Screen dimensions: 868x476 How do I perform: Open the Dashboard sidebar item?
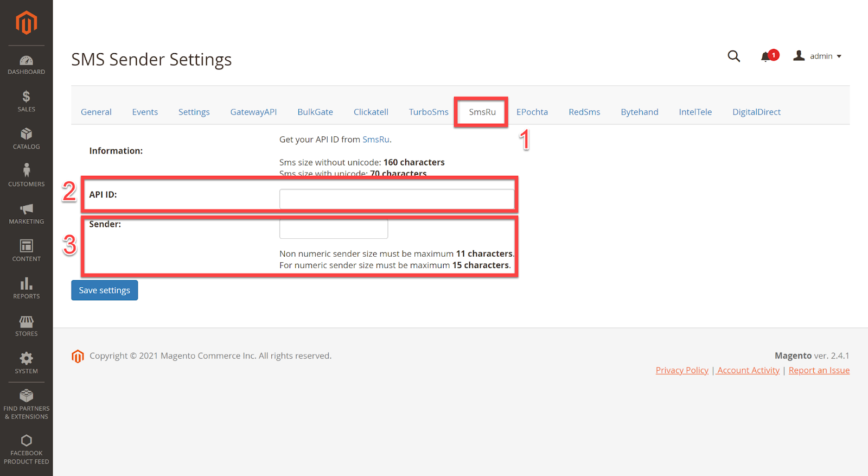(26, 65)
